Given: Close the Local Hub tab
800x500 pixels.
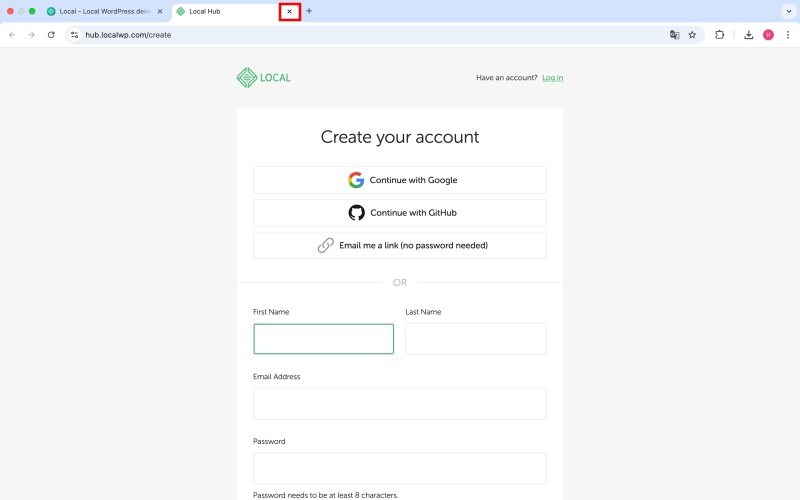Looking at the screenshot, I should click(289, 11).
